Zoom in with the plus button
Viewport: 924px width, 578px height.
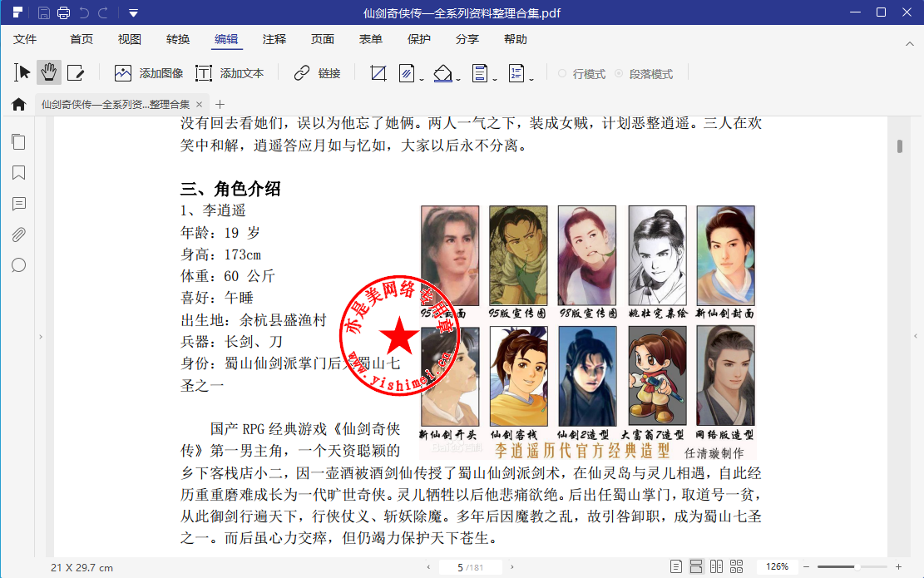(899, 567)
